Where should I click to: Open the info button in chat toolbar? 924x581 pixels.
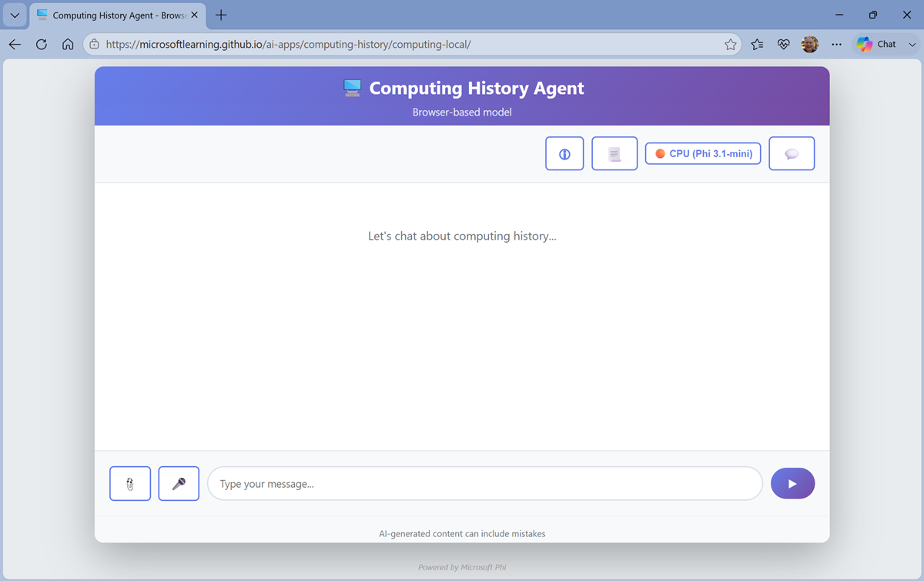[x=564, y=153]
